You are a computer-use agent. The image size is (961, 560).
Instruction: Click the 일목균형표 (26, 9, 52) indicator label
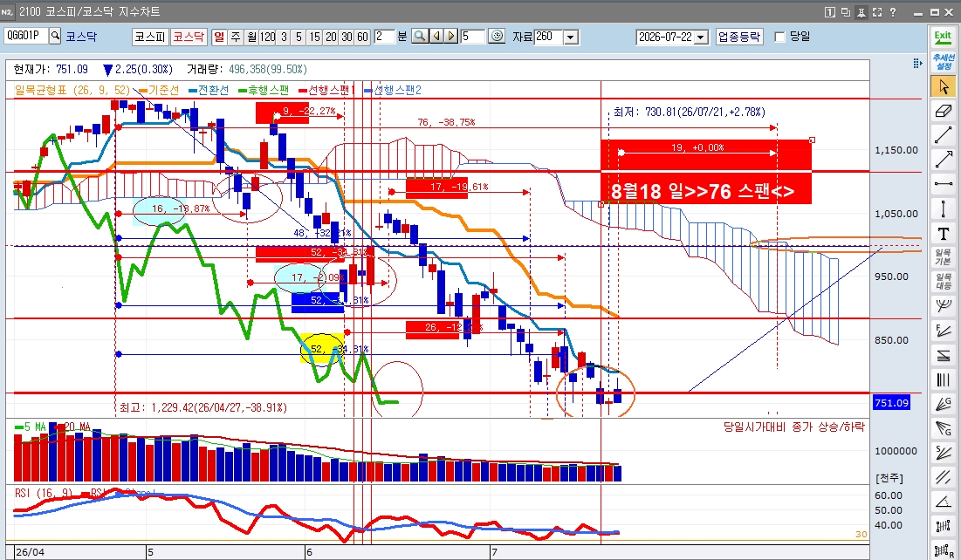click(x=72, y=90)
